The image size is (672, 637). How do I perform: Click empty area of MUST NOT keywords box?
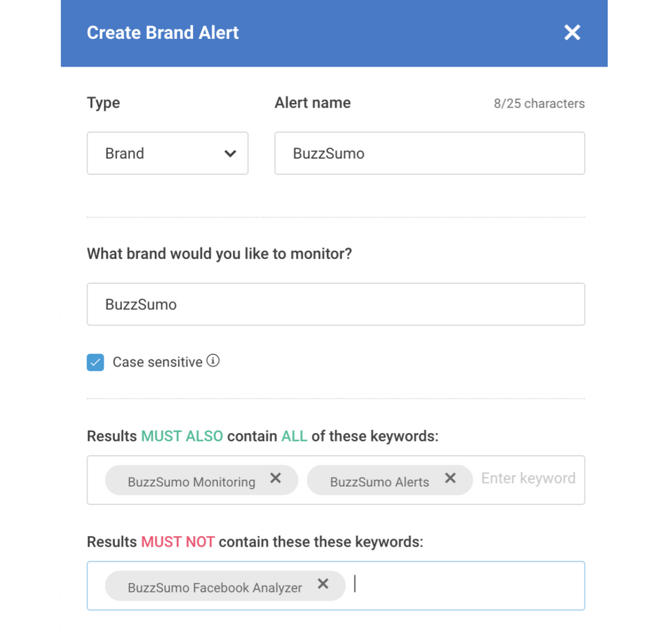(466, 585)
